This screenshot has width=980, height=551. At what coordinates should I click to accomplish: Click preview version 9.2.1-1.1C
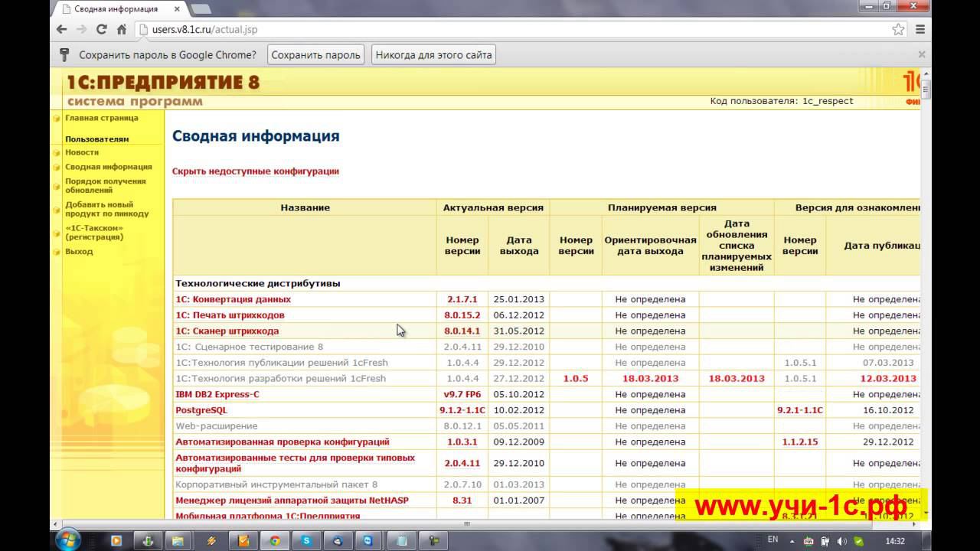click(x=800, y=410)
